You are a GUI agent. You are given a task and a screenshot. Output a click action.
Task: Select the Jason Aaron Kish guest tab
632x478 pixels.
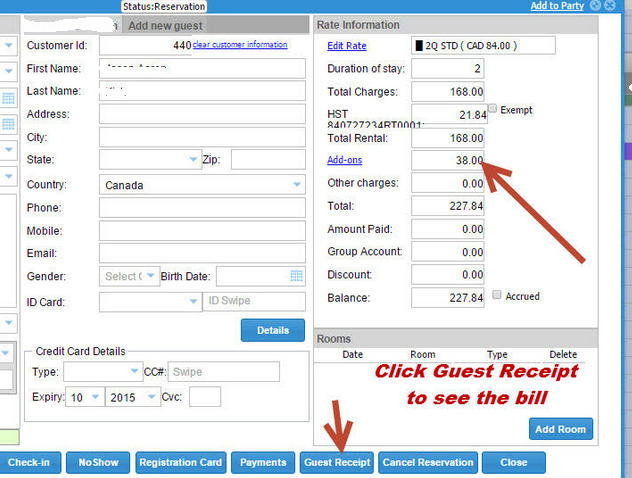point(72,24)
